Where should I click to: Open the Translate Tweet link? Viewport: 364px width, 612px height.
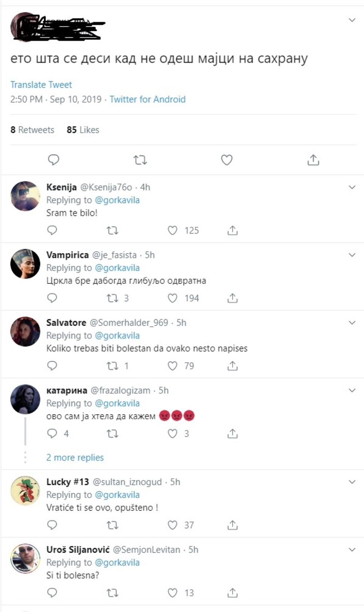(41, 85)
